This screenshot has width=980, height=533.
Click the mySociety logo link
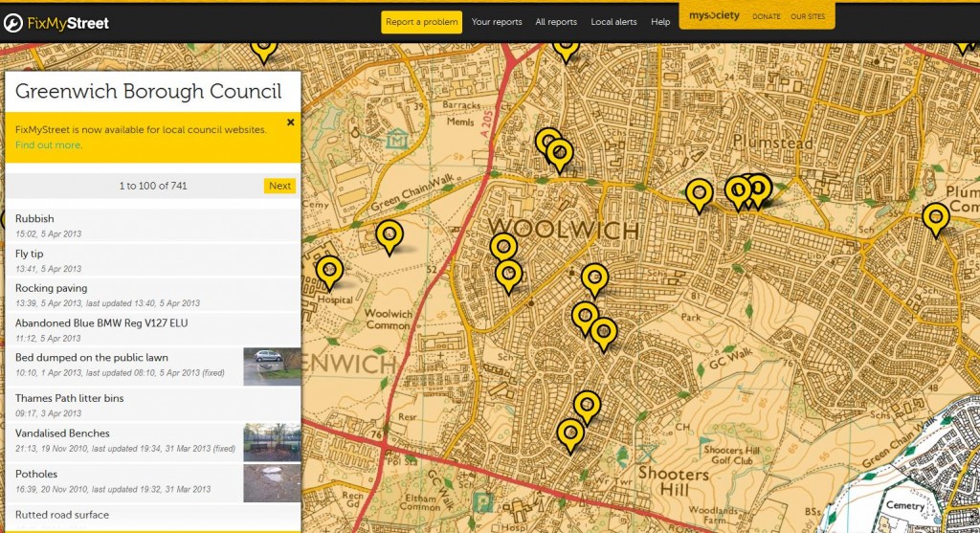714,15
